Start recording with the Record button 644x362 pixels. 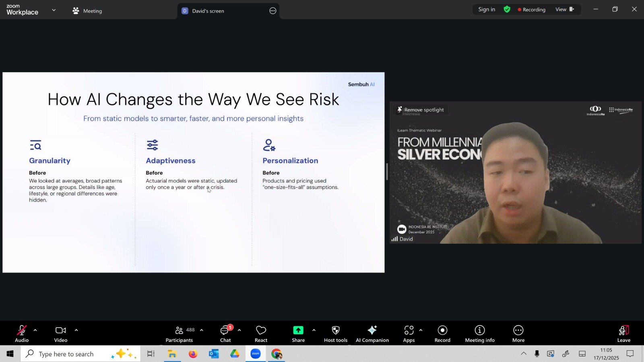(442, 334)
